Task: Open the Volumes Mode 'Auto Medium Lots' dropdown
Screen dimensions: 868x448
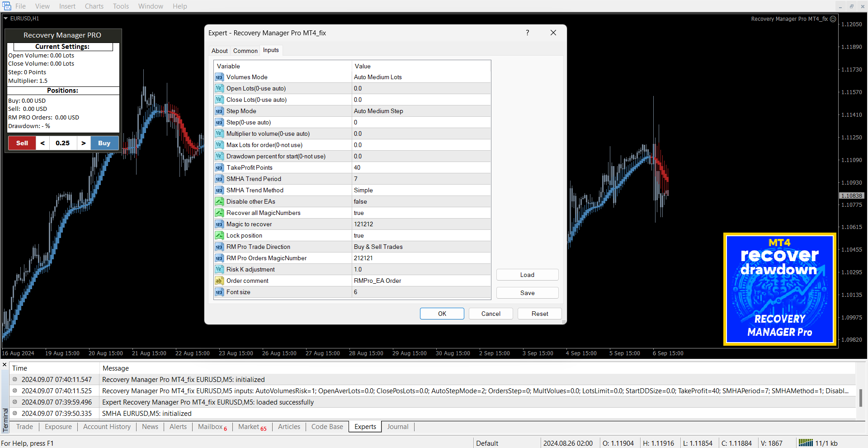Action: coord(420,77)
